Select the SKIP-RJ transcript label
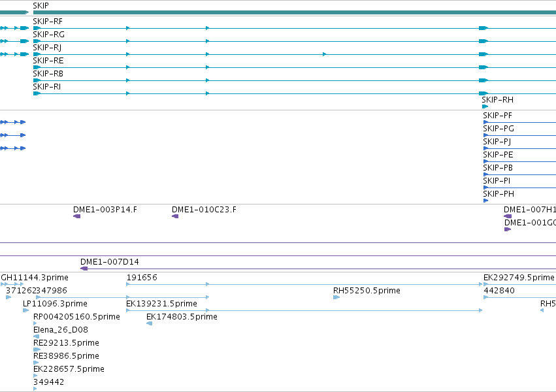This screenshot has width=556, height=392. 47,48
